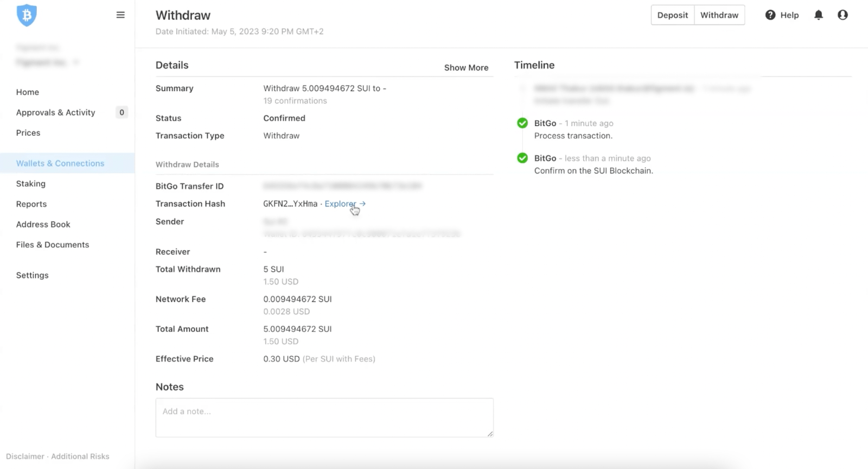Go to Approvals & Activity
The image size is (868, 469).
(x=55, y=112)
